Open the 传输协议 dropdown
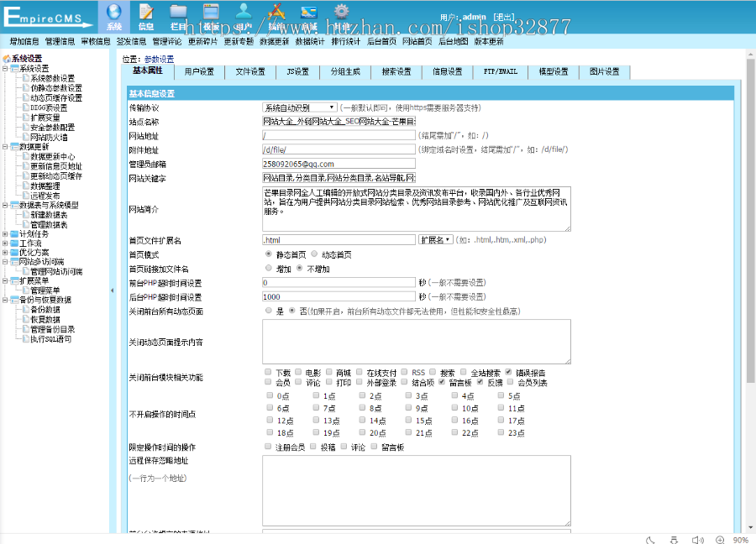The width and height of the screenshot is (756, 544). coord(299,107)
